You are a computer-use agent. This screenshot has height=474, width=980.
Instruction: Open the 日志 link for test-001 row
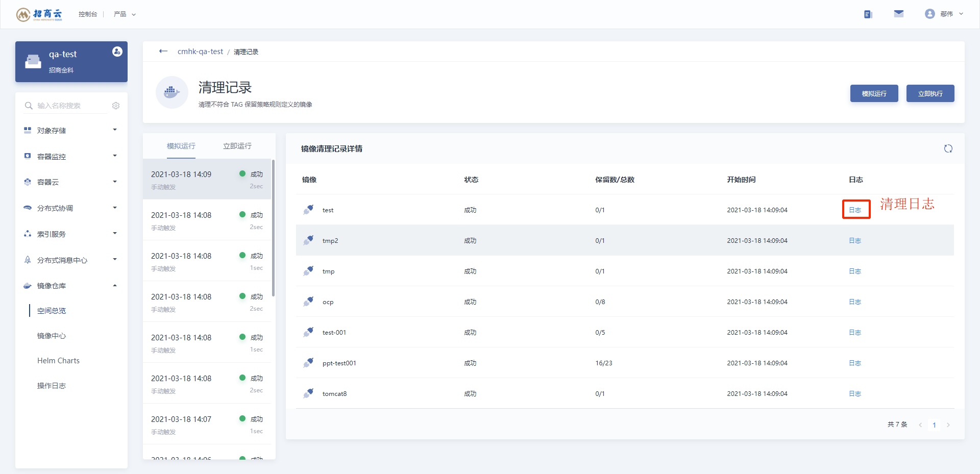tap(855, 332)
